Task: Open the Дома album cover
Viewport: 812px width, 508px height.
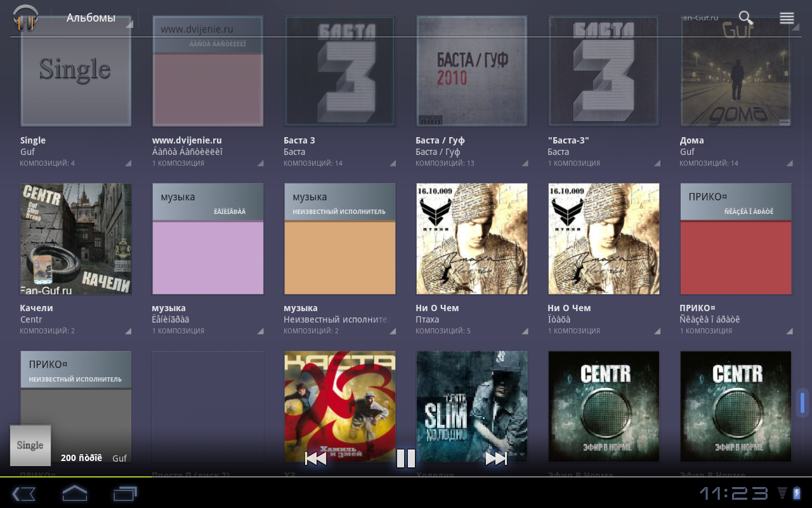Action: [735, 71]
